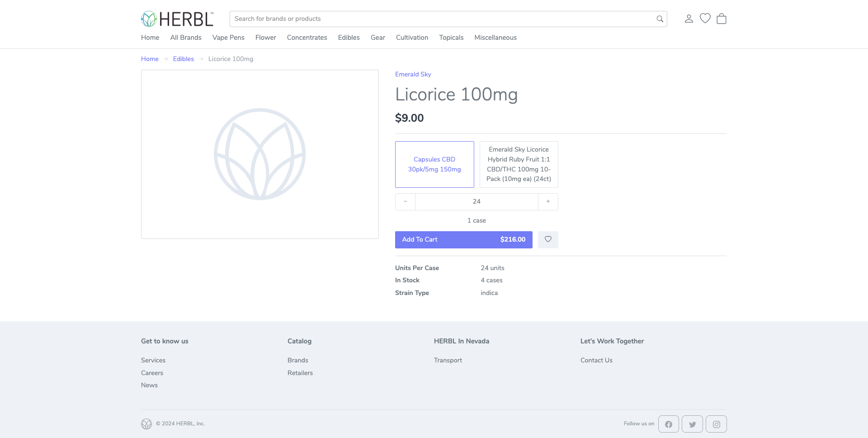Click the search magnifier icon
The width and height of the screenshot is (868, 438).
coord(660,19)
